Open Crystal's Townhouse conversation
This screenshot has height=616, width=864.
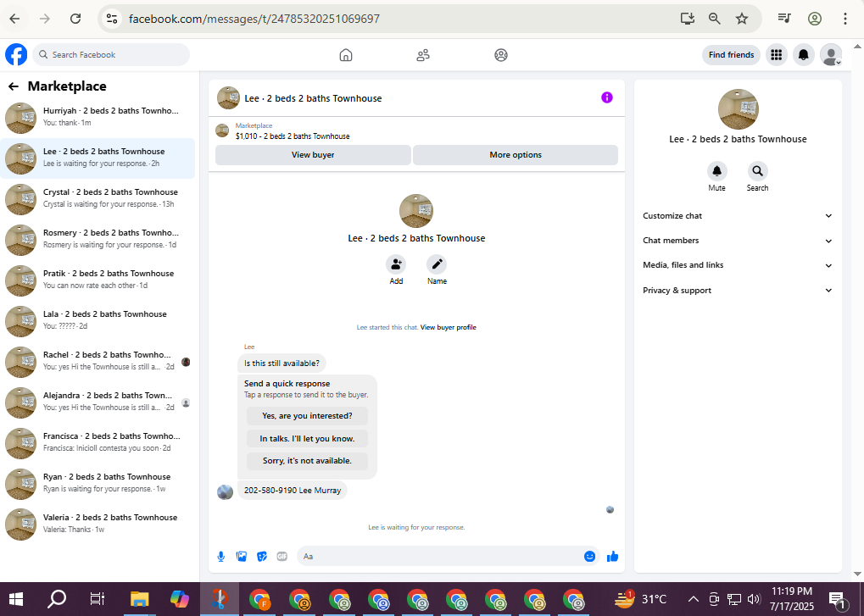(x=98, y=199)
